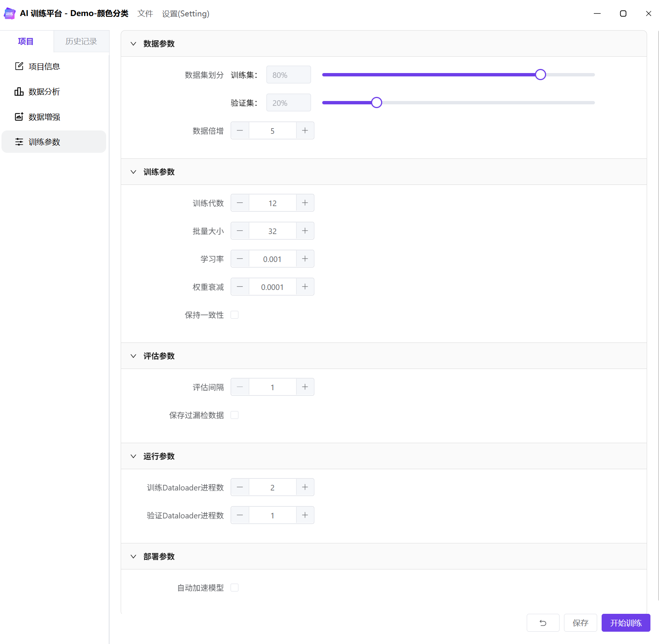Check the 保存过漏检数据 checkbox
This screenshot has width=659, height=644.
(235, 415)
